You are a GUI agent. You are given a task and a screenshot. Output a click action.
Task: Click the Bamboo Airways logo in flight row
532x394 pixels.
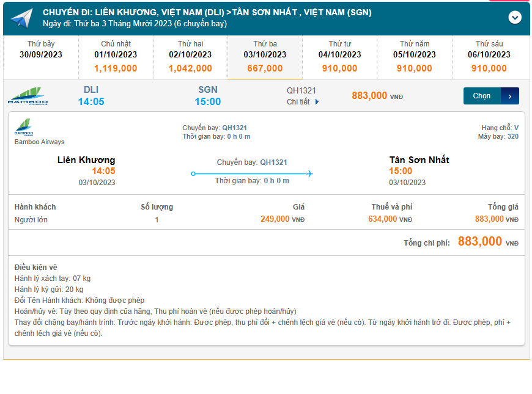28,97
